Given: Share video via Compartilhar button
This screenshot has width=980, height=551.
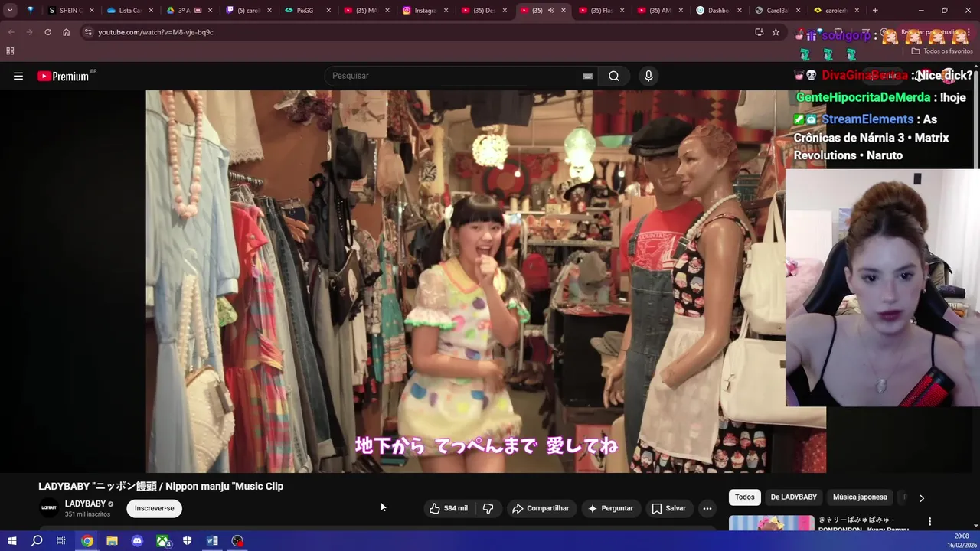Looking at the screenshot, I should pos(541,508).
